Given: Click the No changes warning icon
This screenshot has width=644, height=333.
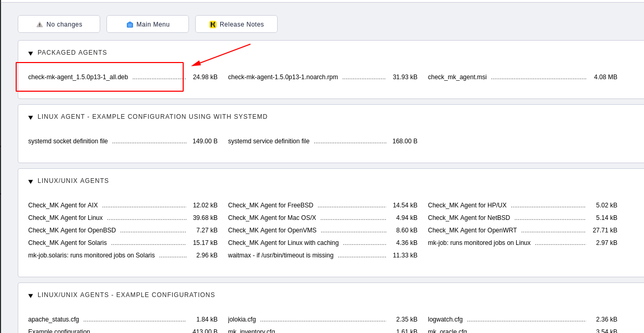Looking at the screenshot, I should 40,24.
